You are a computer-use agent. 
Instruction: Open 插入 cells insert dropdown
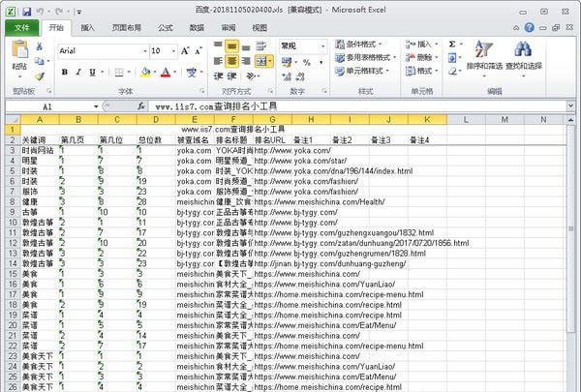[422, 45]
